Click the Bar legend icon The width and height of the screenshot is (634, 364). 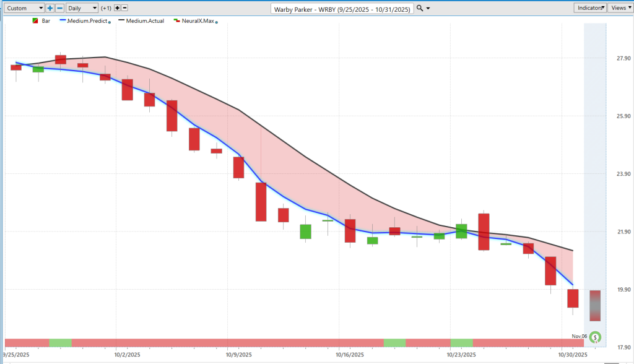(35, 21)
